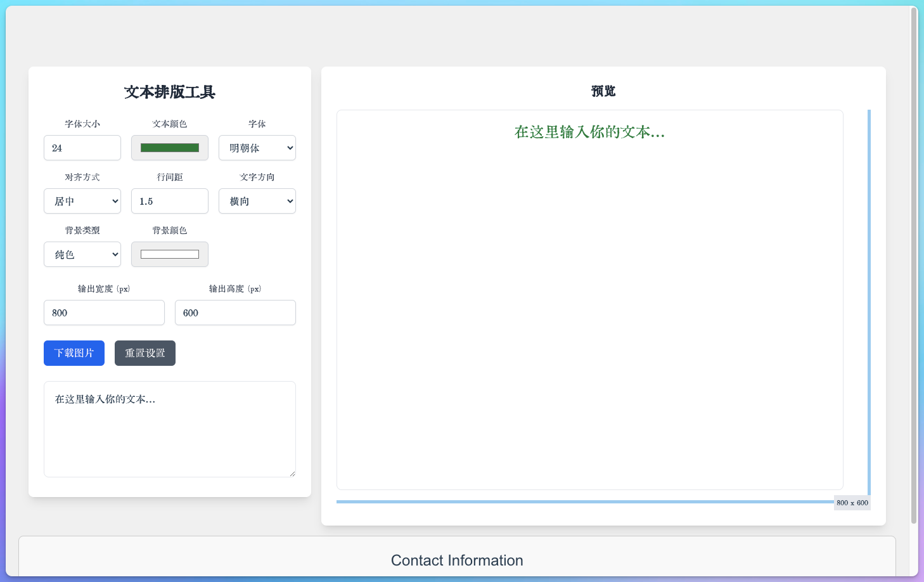
Task: Select the 输出高度 height input field
Action: click(235, 313)
